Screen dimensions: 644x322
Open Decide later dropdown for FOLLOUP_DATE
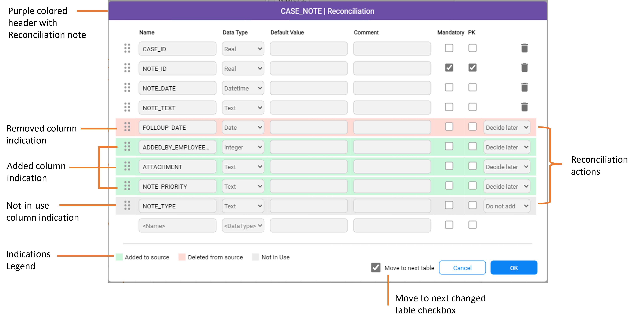507,128
